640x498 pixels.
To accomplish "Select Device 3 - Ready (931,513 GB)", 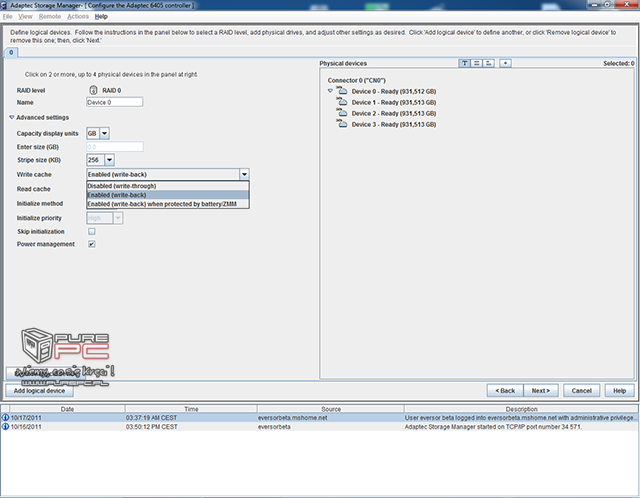I will point(394,124).
